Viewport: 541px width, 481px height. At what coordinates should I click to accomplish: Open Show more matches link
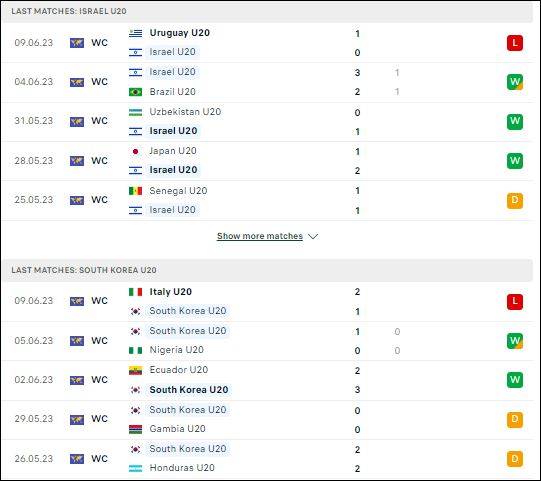tap(260, 236)
